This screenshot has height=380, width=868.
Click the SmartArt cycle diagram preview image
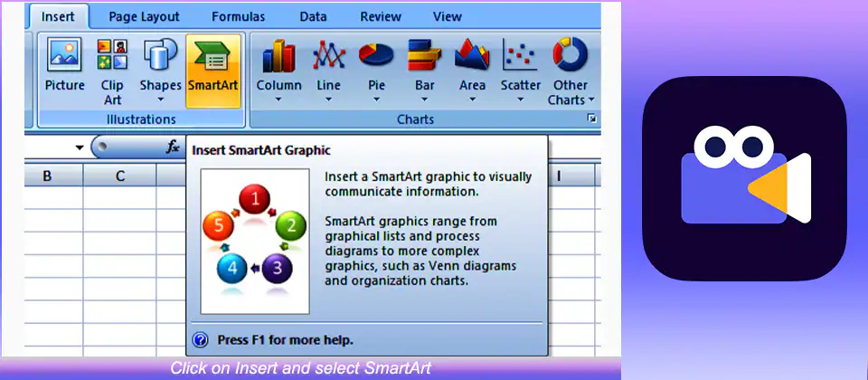255,242
